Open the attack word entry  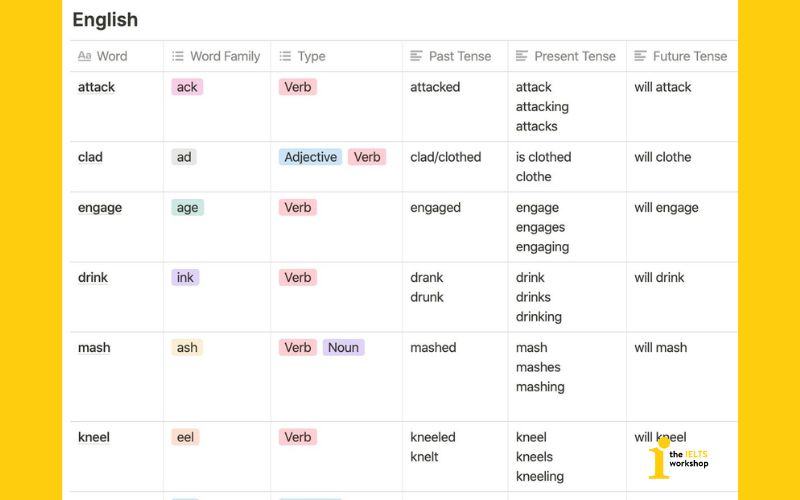(96, 87)
